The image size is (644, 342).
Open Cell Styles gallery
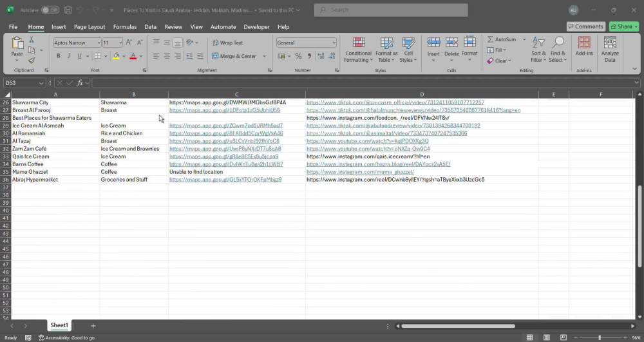[408, 49]
